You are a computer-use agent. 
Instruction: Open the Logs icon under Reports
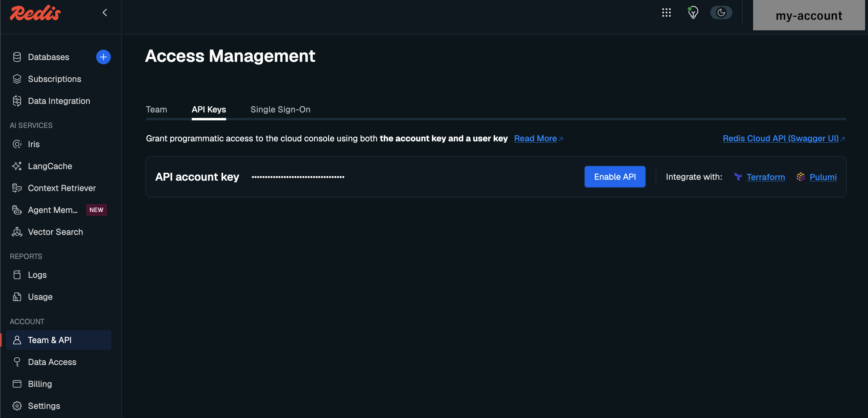tap(17, 275)
